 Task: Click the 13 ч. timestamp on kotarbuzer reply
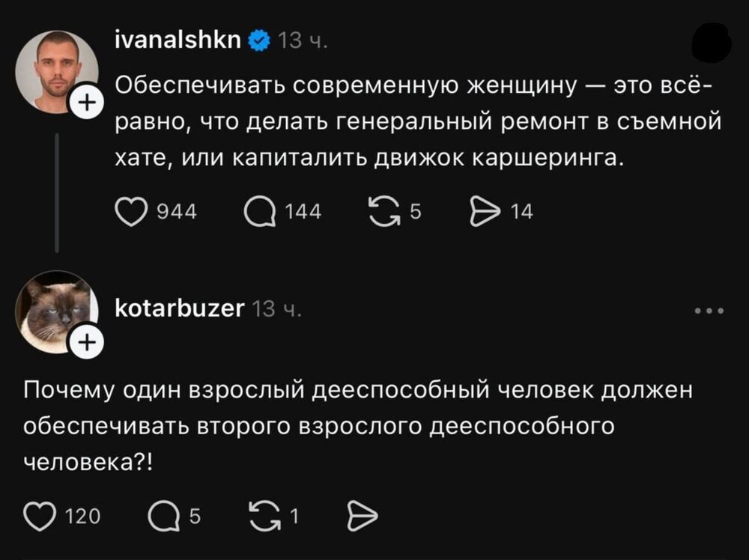(x=276, y=309)
